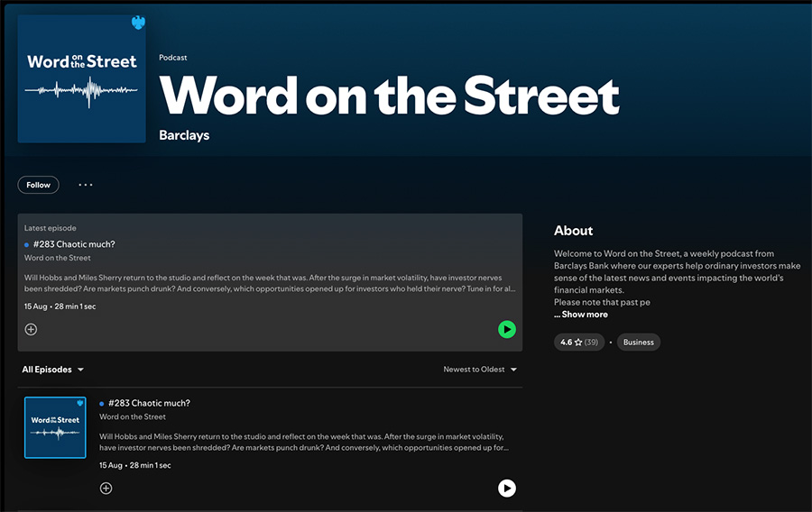
Task: Add latest episode to Your Library with plus icon
Action: pos(31,330)
